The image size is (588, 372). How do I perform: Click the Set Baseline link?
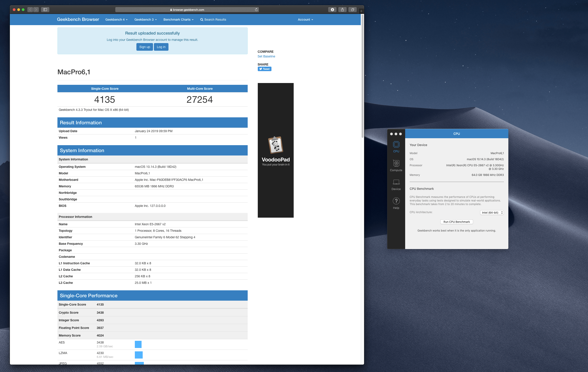(266, 56)
